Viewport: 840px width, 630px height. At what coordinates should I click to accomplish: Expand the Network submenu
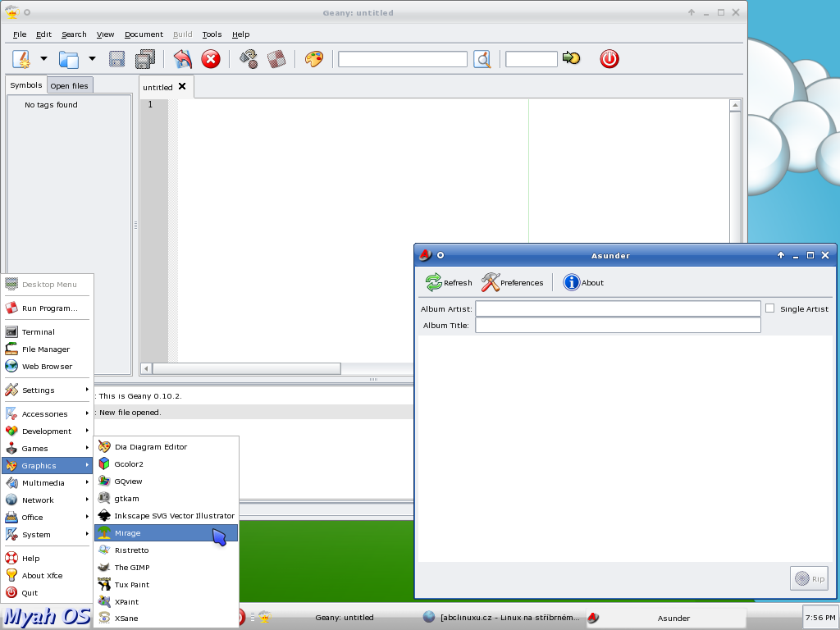pyautogui.click(x=47, y=500)
